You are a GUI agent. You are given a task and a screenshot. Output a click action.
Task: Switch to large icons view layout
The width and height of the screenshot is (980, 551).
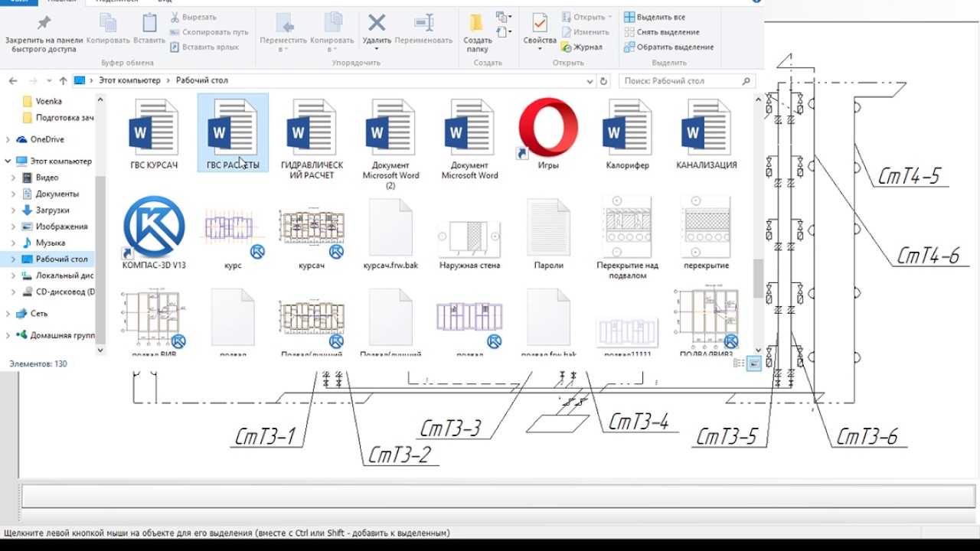754,364
